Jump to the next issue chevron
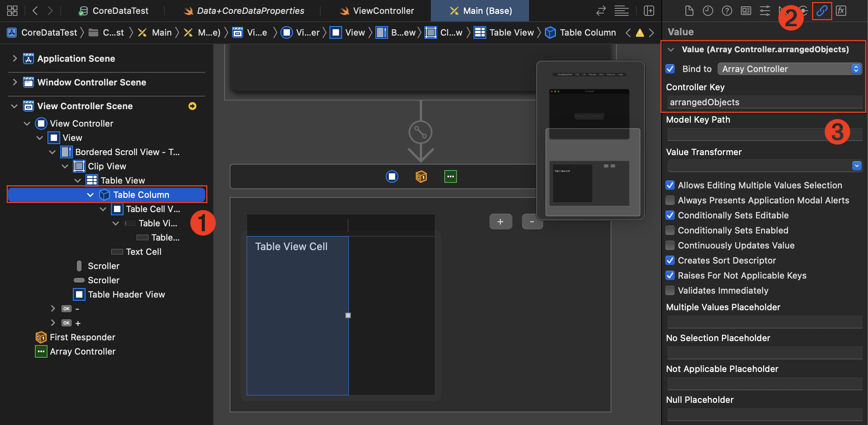 pos(651,33)
